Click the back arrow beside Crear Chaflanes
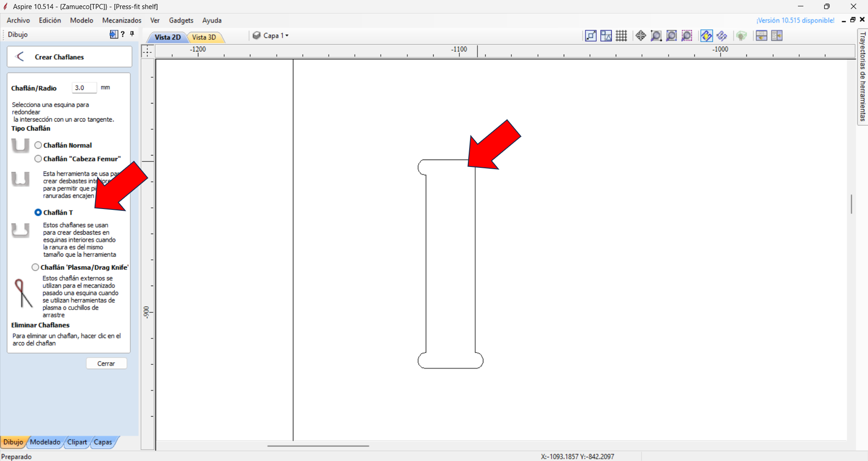This screenshot has height=461, width=868. point(20,57)
